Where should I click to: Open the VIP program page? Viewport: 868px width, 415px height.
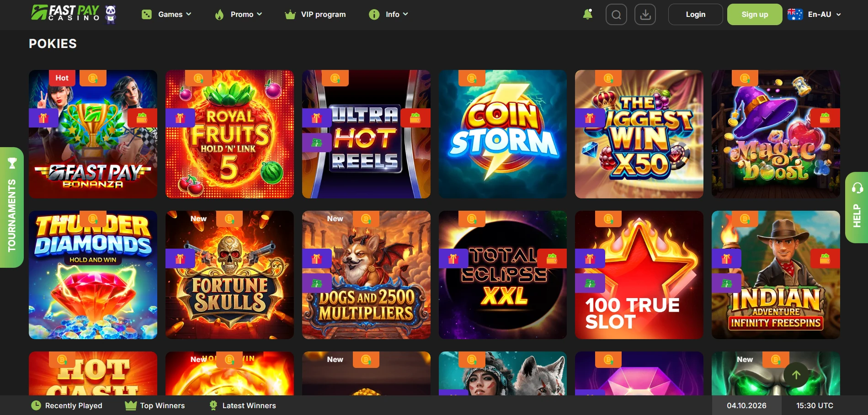coord(315,15)
